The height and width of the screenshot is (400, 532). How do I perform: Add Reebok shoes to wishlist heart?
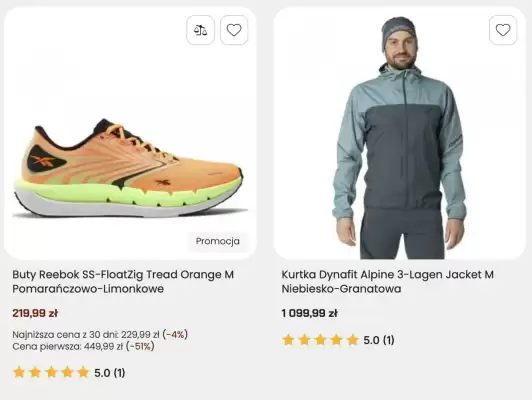point(234,30)
